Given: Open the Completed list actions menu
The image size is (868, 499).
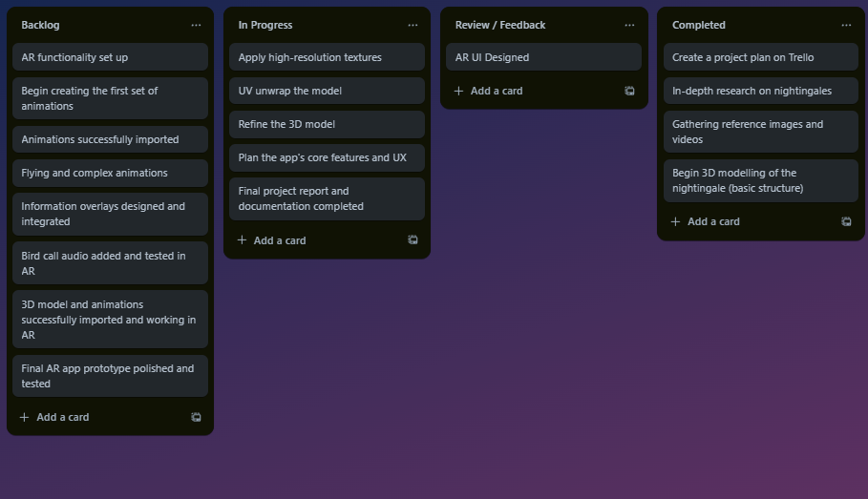Looking at the screenshot, I should tap(846, 25).
